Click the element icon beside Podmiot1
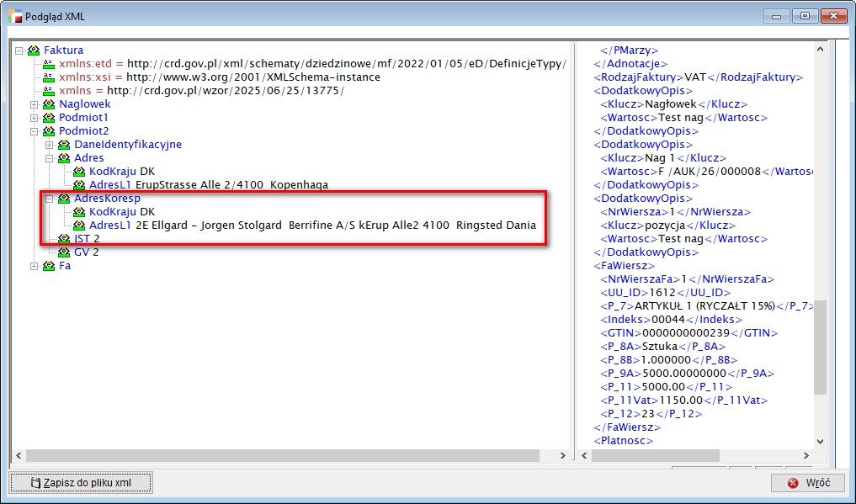856x504 pixels. tap(49, 118)
